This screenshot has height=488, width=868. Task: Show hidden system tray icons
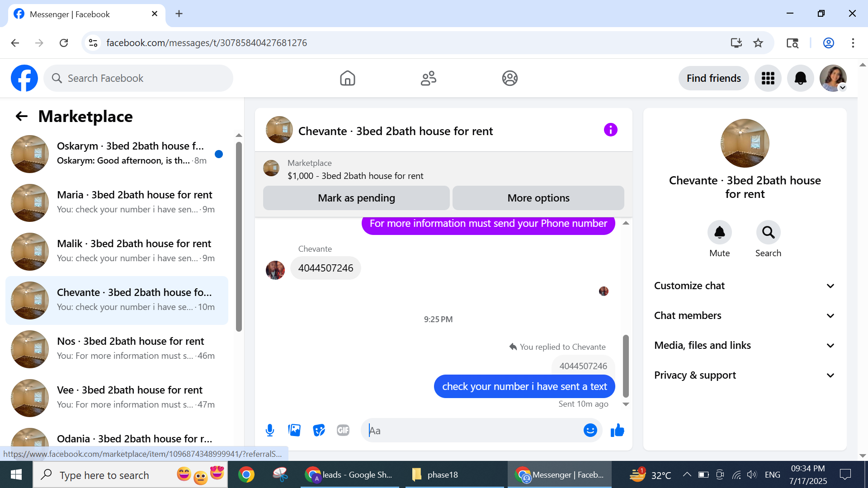coord(687,474)
